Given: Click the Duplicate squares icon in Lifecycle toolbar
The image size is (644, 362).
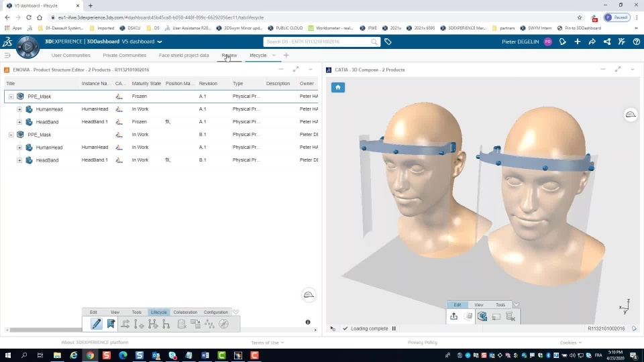Looking at the screenshot, I should tap(195, 324).
